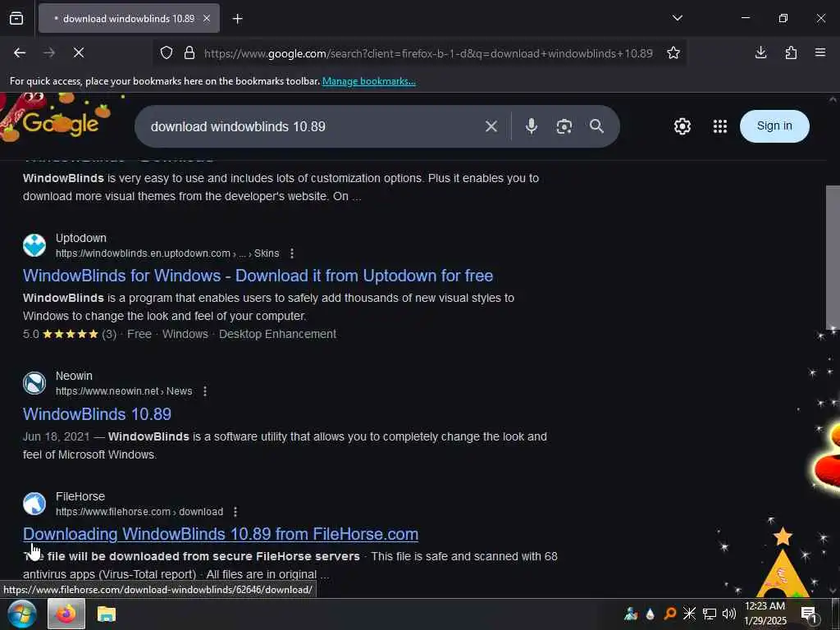The height and width of the screenshot is (630, 840).
Task: Open the extensions puzzle icon
Action: (791, 52)
